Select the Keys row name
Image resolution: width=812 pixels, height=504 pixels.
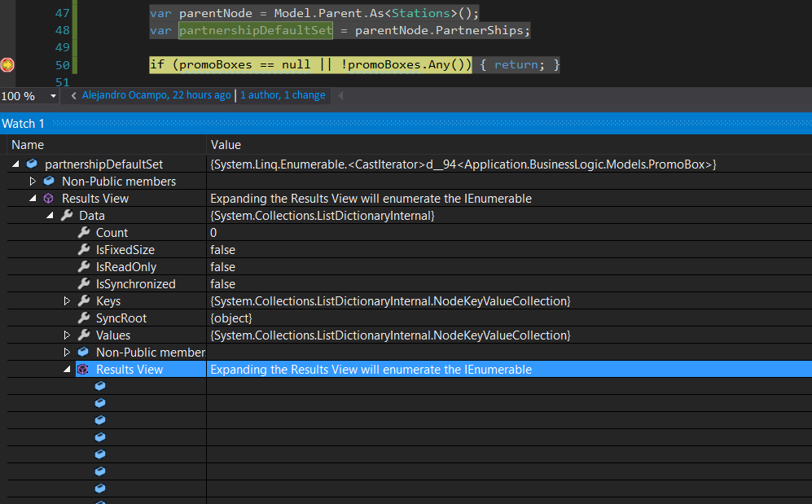click(108, 300)
